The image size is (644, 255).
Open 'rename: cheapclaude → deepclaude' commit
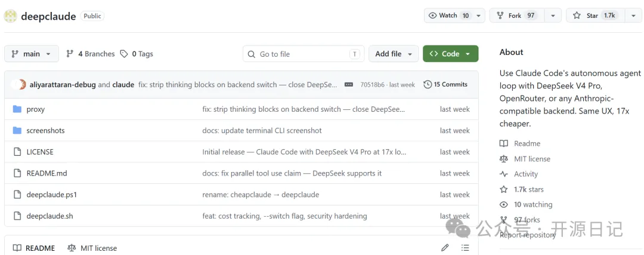coord(261,195)
